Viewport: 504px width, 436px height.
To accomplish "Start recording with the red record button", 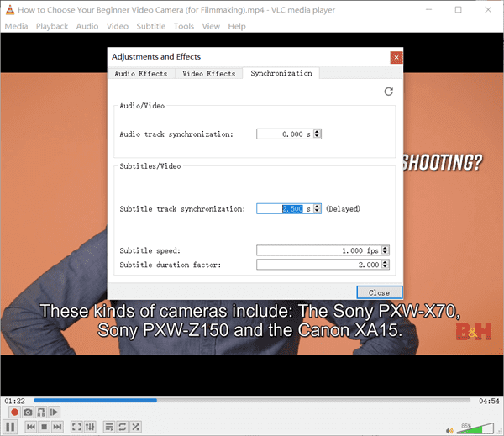I will click(14, 412).
